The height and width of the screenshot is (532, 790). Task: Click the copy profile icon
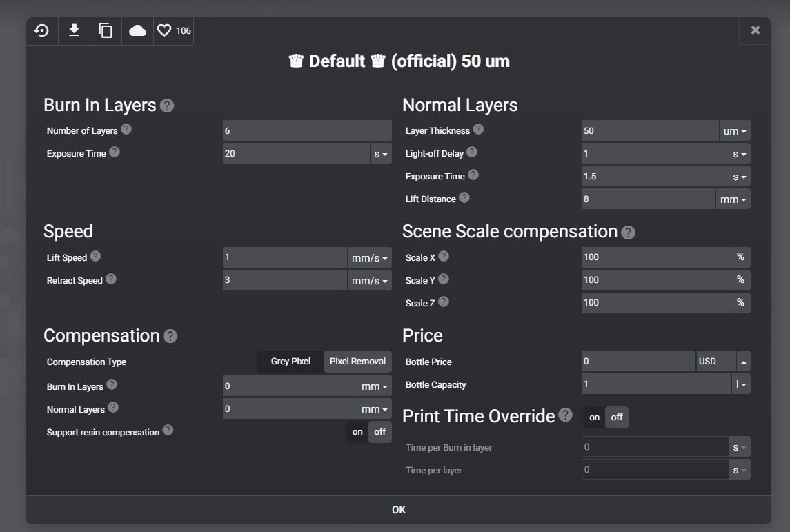[x=106, y=31]
